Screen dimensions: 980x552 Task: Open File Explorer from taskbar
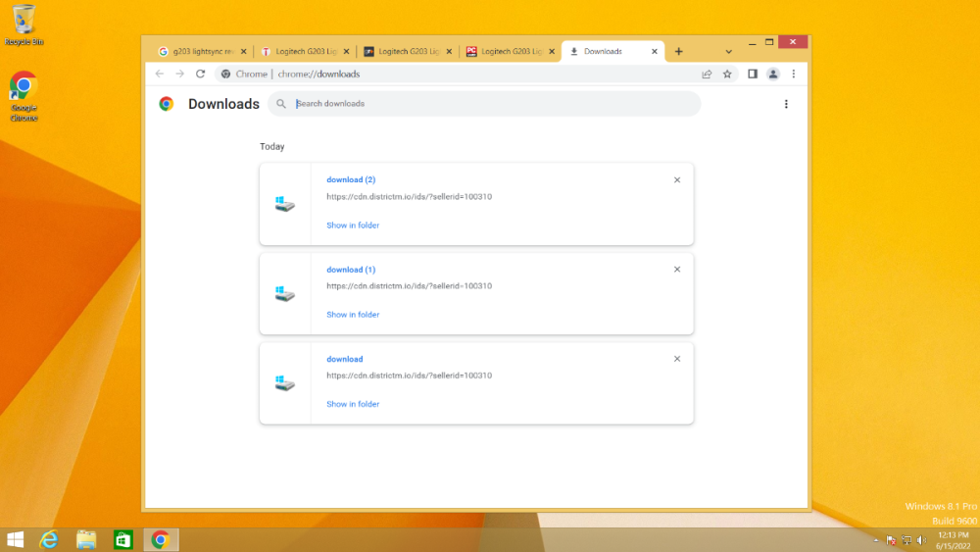(x=86, y=539)
